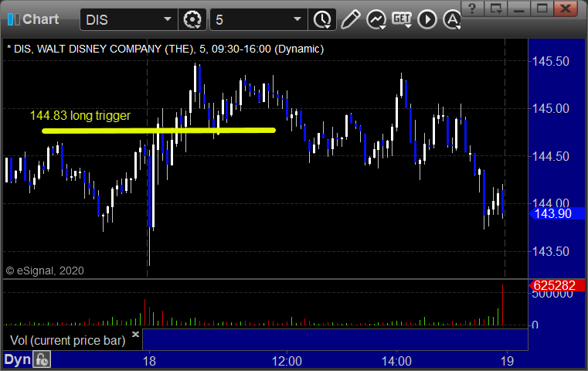Click the Dyn dynamic time mode label
The width and height of the screenshot is (588, 371).
pyautogui.click(x=17, y=359)
